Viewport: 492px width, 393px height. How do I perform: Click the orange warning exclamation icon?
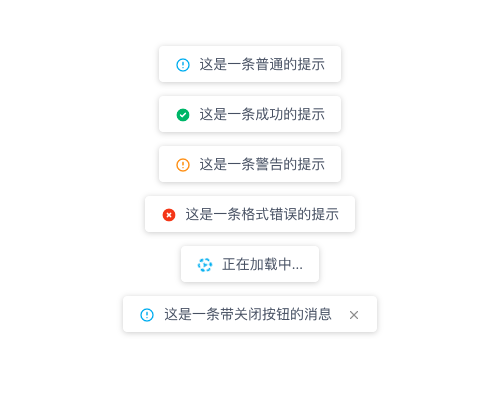point(183,165)
